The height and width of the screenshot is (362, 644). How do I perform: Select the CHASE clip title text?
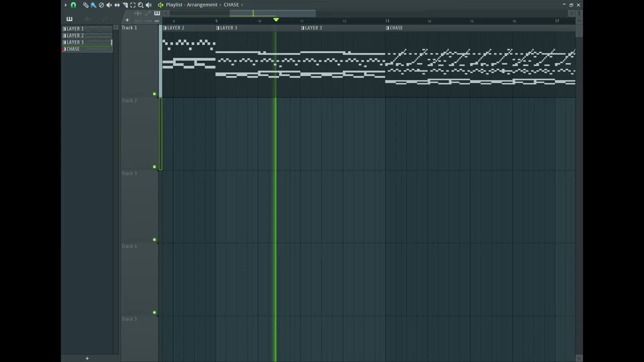tap(396, 28)
